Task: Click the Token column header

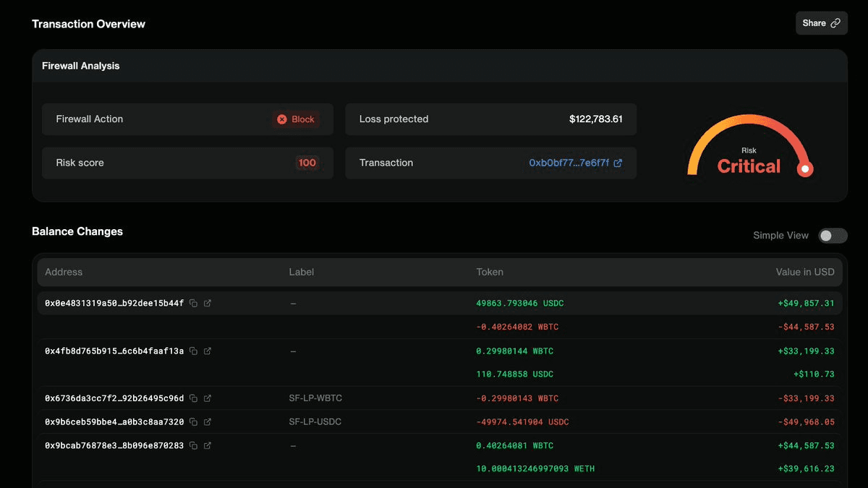Action: [490, 273]
